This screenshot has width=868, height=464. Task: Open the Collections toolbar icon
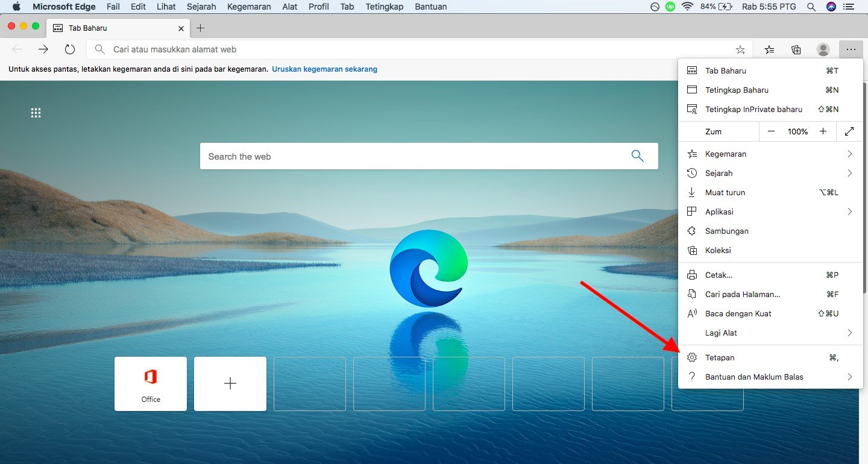click(796, 49)
